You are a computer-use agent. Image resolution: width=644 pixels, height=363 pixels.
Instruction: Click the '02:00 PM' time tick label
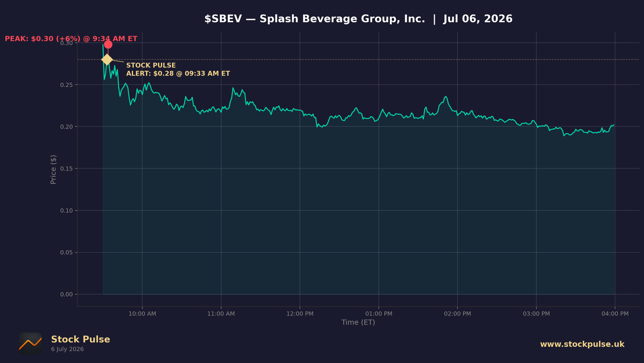[x=458, y=314]
